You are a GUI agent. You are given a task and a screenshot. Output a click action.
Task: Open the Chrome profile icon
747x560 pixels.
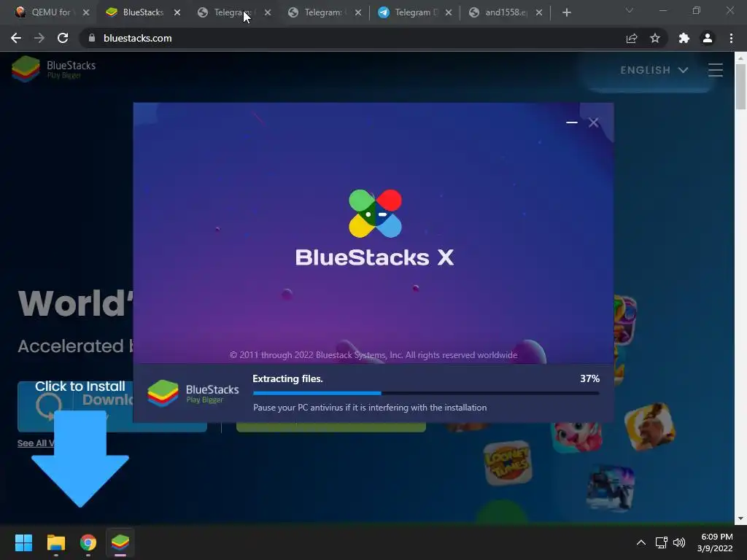[708, 38]
